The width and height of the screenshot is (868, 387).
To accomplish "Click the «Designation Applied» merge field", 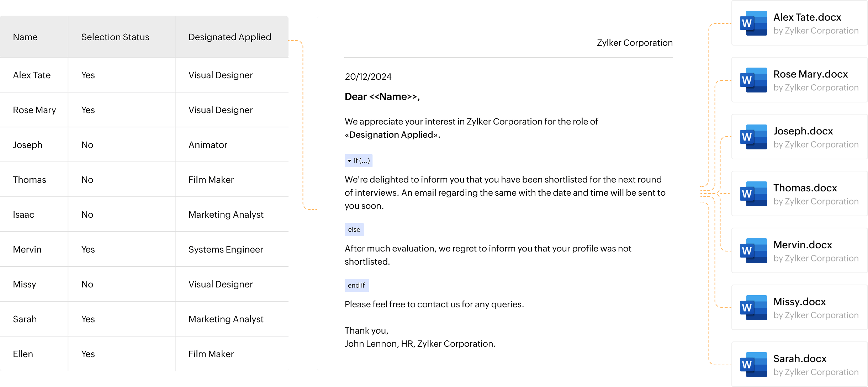I will click(x=392, y=135).
